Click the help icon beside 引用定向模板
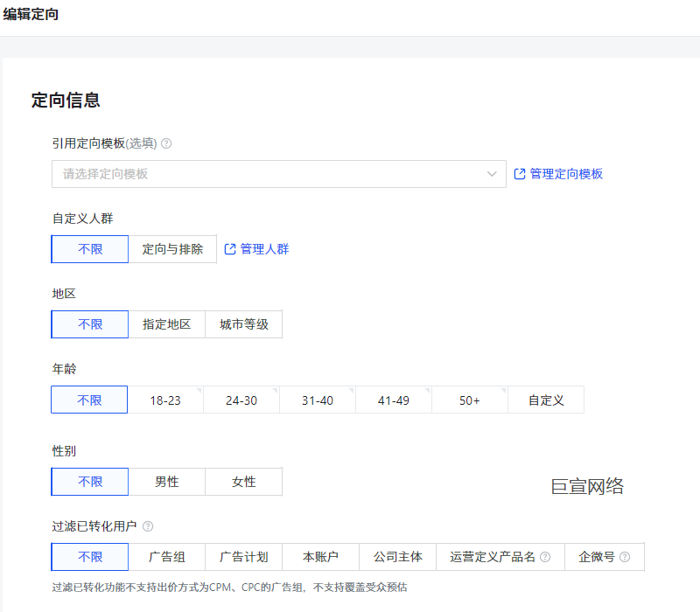 pyautogui.click(x=165, y=143)
